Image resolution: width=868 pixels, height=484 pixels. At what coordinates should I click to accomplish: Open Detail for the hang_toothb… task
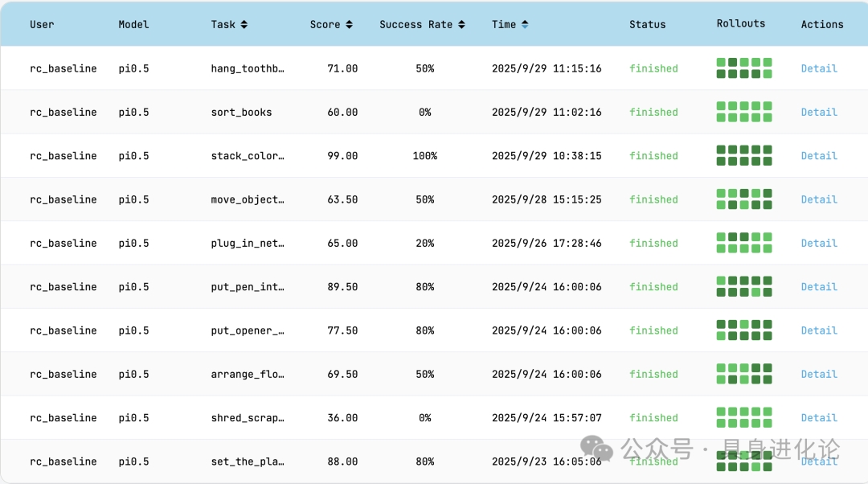819,68
